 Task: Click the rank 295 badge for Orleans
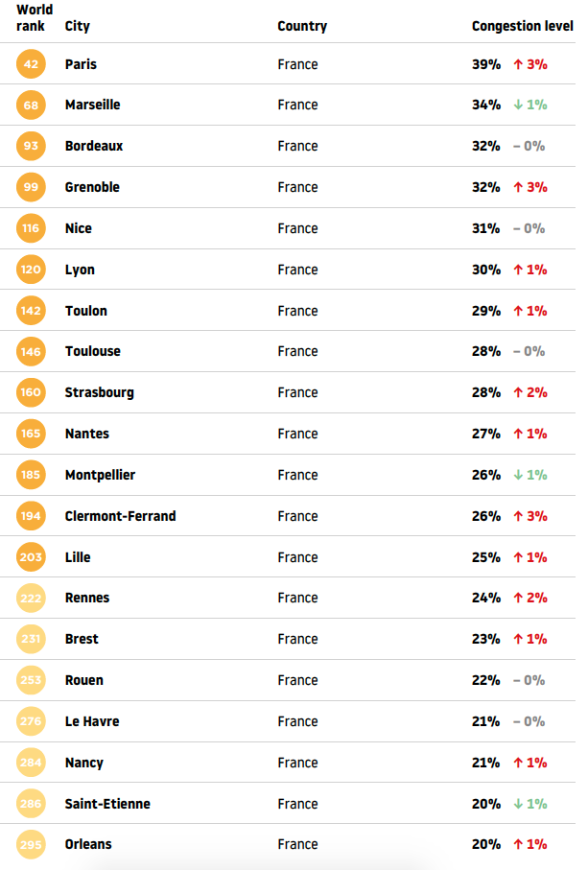31,844
